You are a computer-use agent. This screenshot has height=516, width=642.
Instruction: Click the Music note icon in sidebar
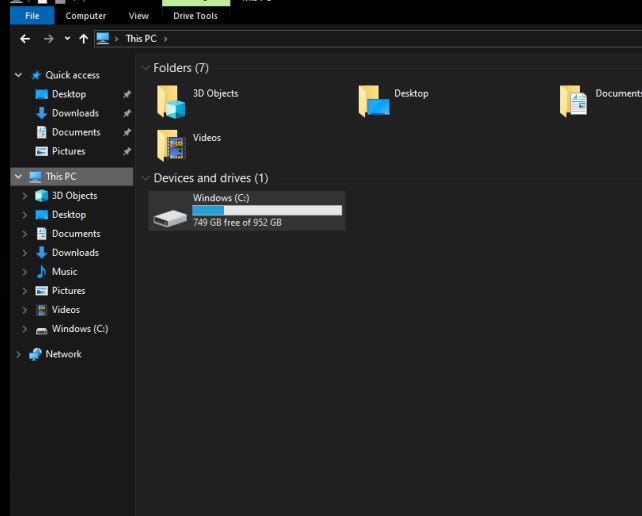click(41, 272)
